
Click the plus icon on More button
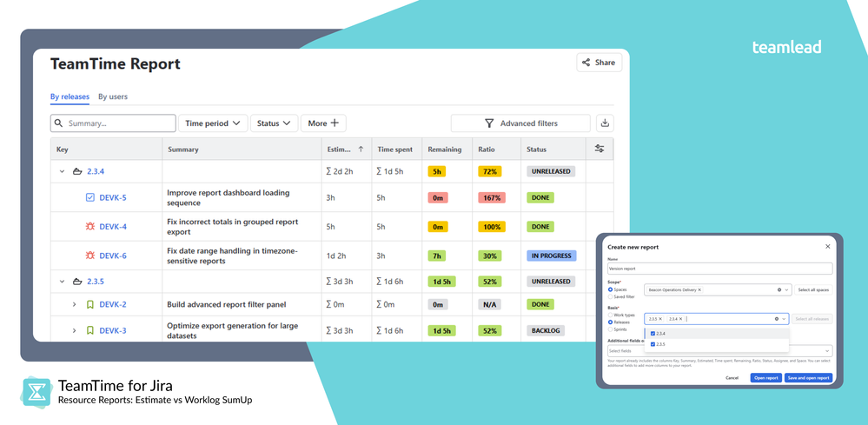point(335,123)
